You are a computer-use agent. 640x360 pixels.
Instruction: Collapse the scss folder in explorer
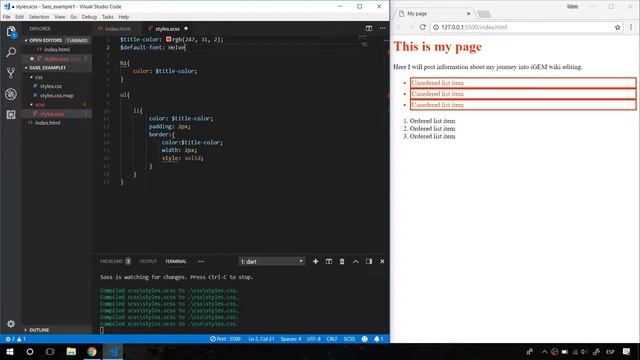coord(40,104)
